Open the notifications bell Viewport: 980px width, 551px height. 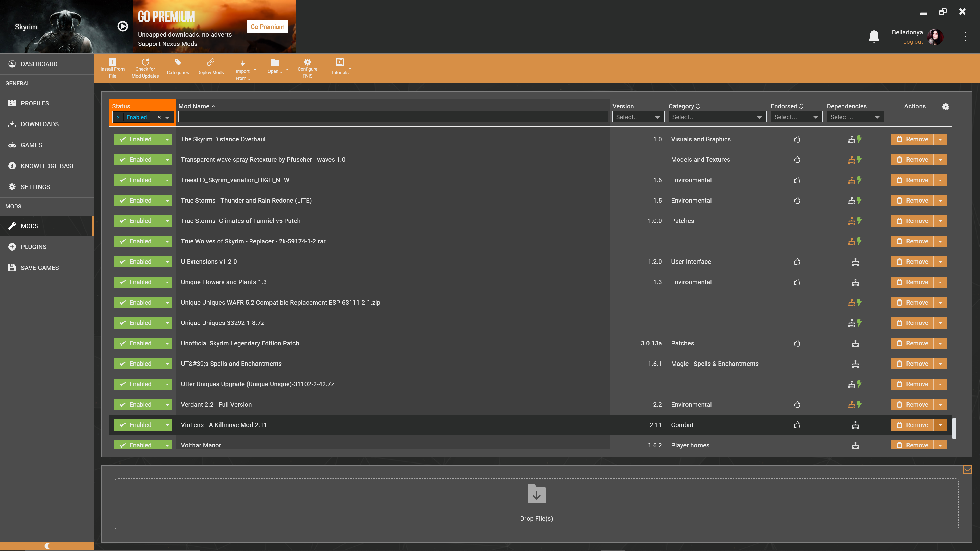[874, 36]
